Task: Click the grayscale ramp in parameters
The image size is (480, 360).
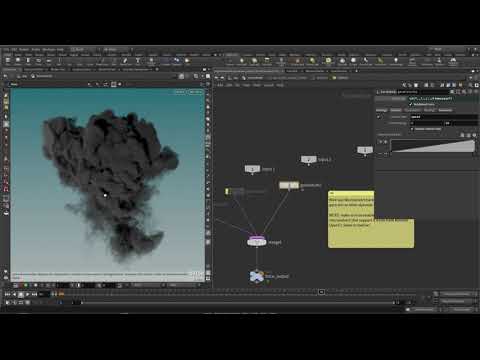Action: point(432,146)
